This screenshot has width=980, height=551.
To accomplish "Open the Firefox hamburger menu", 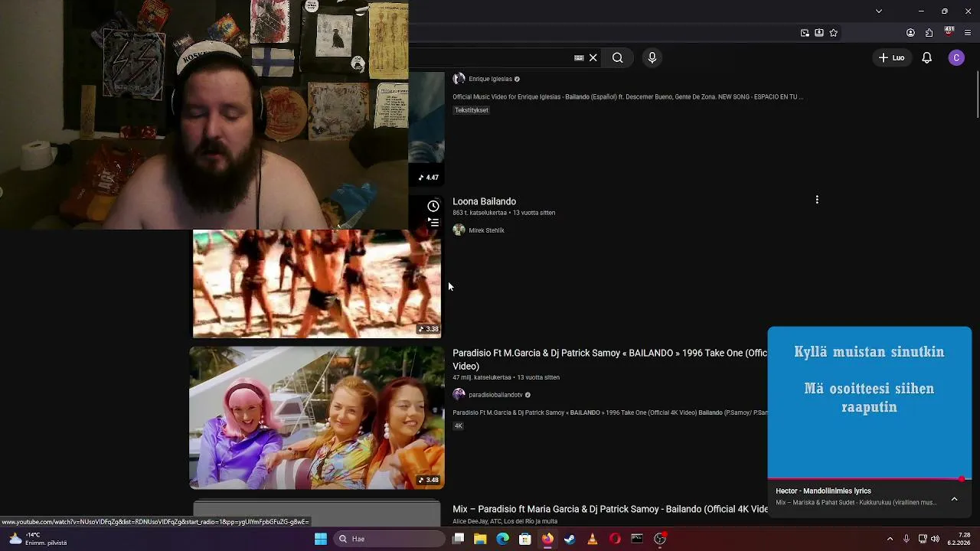I will (968, 33).
